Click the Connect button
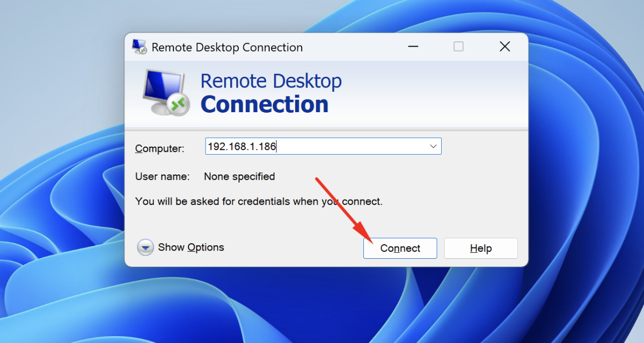The image size is (644, 343). tap(400, 249)
